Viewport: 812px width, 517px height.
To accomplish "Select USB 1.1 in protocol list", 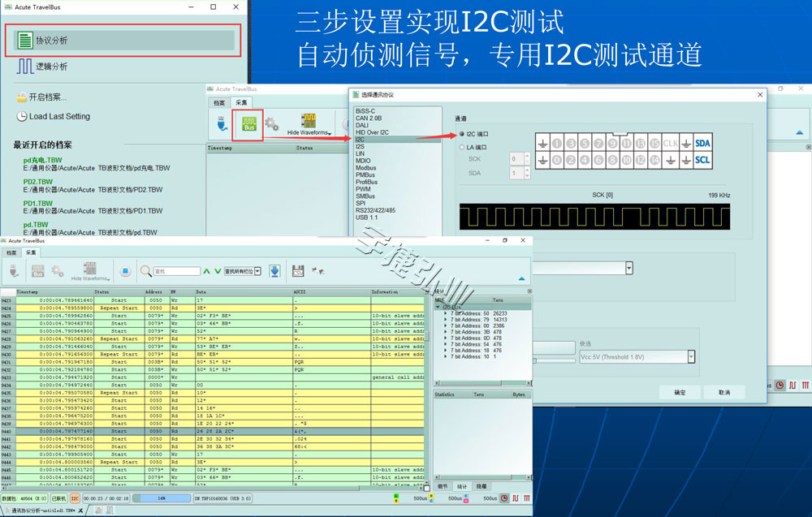I will [367, 218].
